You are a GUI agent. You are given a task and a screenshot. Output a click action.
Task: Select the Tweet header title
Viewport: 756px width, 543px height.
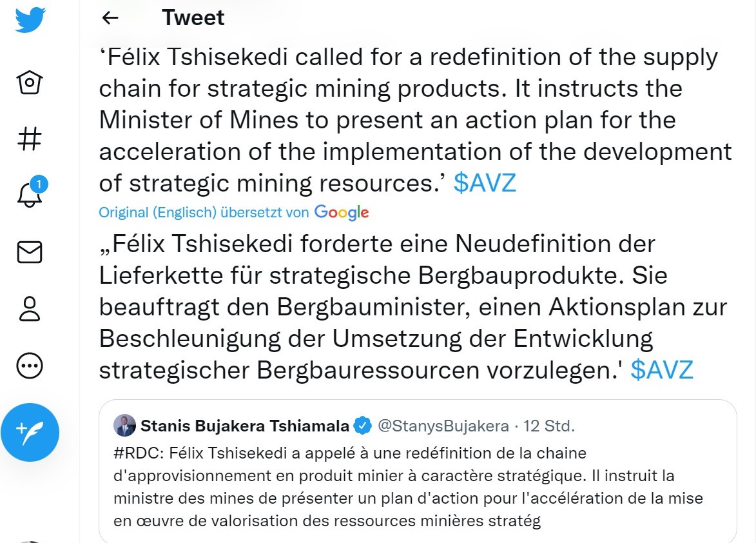[x=193, y=17]
